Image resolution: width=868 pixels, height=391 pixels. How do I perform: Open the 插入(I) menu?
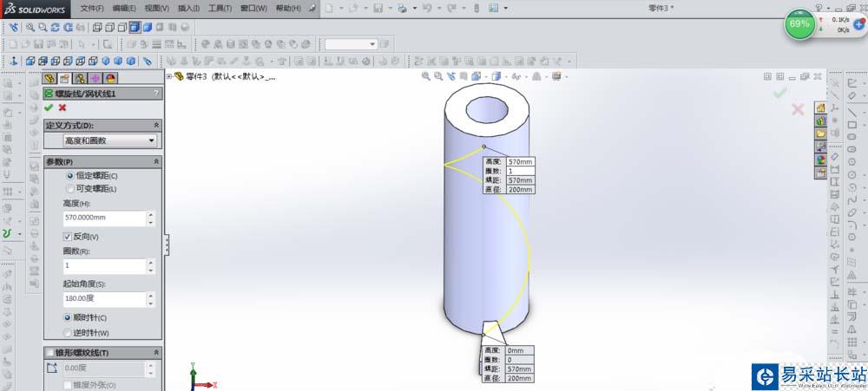pyautogui.click(x=188, y=9)
